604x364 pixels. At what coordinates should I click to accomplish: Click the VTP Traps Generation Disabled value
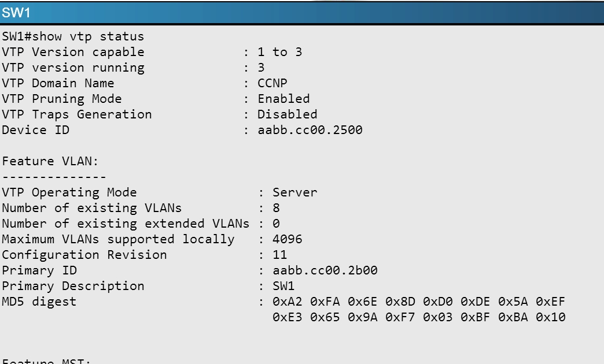pos(288,114)
